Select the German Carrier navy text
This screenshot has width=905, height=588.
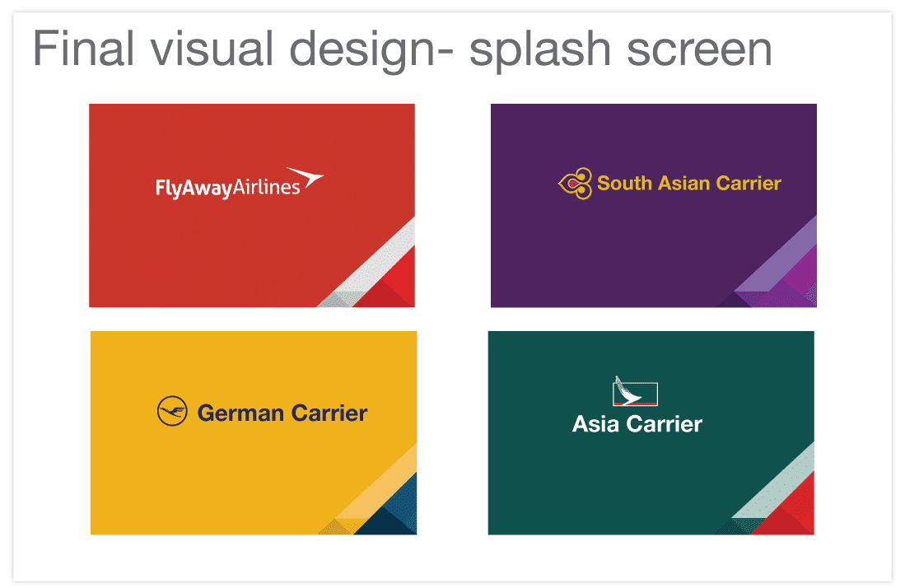tap(282, 413)
